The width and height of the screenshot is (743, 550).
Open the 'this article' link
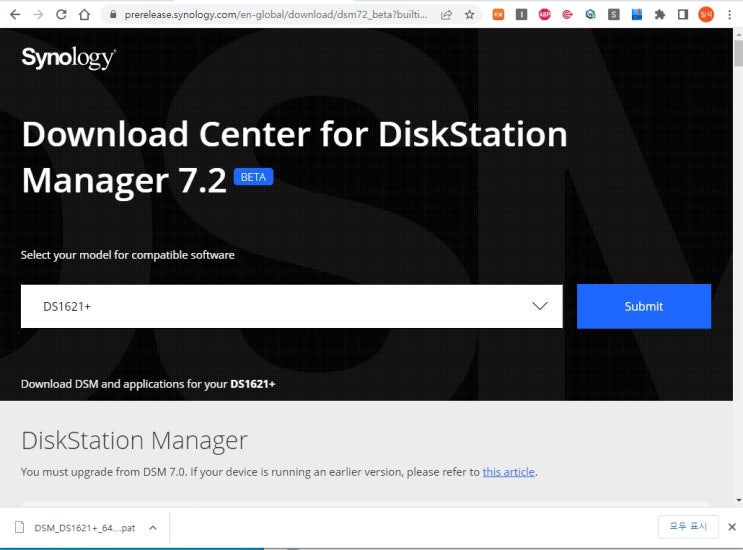point(508,472)
